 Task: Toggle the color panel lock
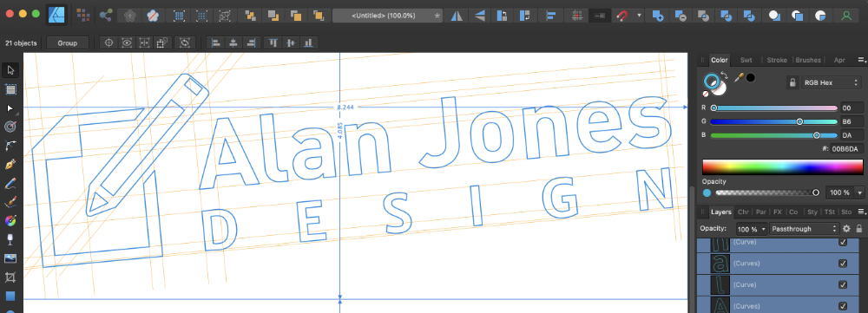point(792,82)
